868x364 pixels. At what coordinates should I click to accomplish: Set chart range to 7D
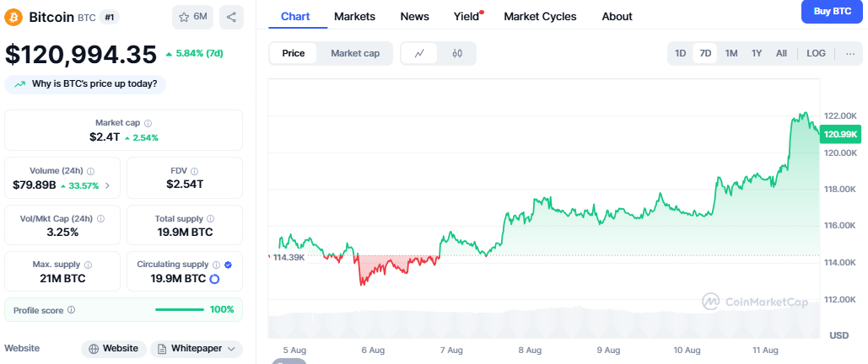coord(705,54)
